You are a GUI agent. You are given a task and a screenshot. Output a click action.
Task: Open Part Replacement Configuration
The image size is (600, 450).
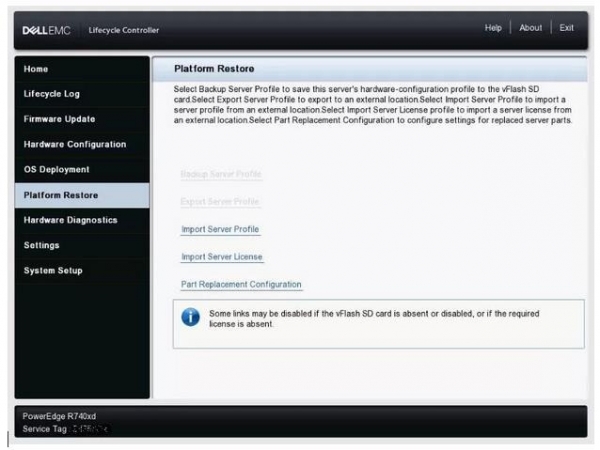click(241, 284)
